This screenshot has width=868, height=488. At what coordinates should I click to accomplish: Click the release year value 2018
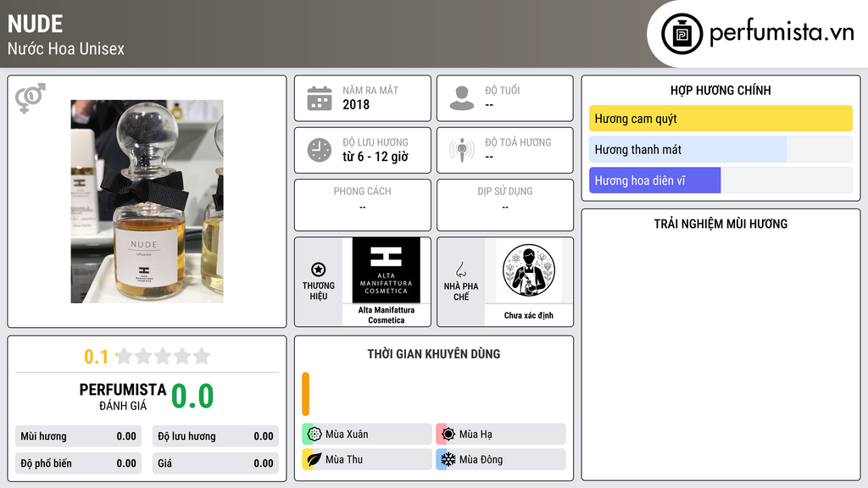(356, 104)
